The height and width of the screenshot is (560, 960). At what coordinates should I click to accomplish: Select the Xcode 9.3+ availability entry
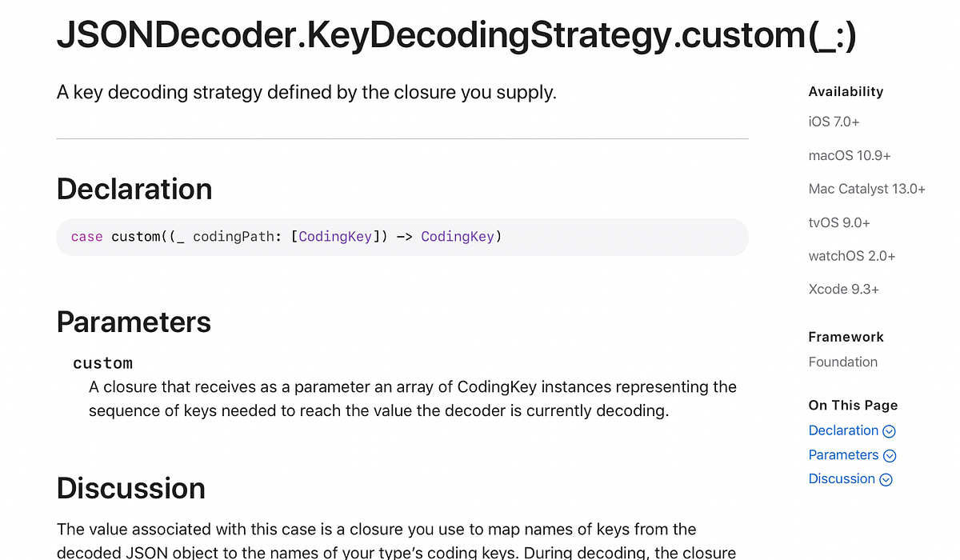[x=843, y=289]
